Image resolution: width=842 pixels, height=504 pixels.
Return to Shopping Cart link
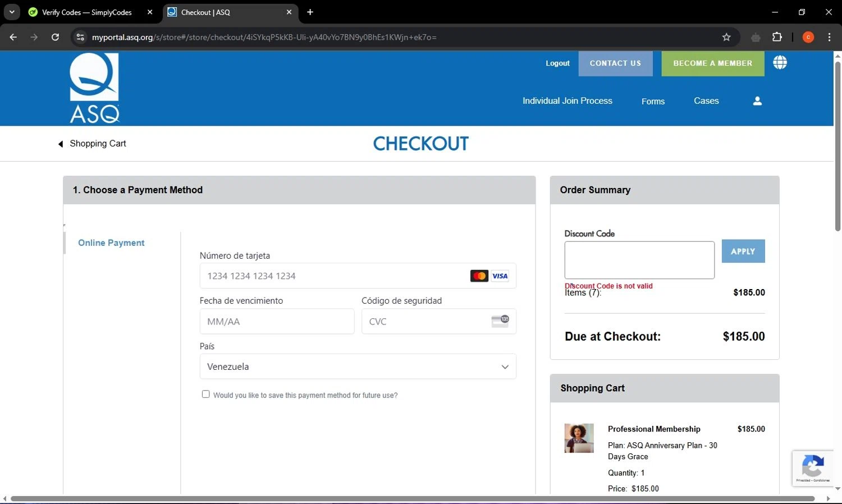98,144
